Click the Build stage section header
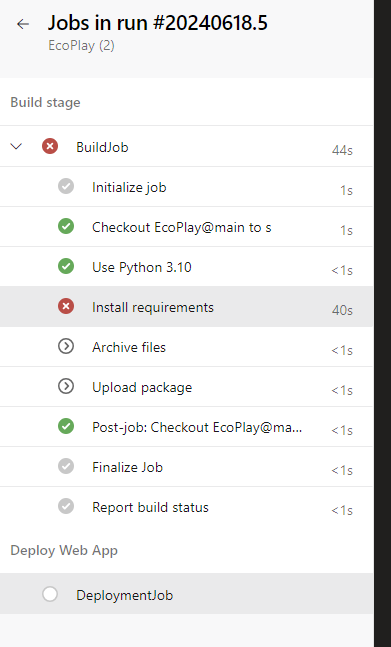391x647 pixels. point(45,102)
